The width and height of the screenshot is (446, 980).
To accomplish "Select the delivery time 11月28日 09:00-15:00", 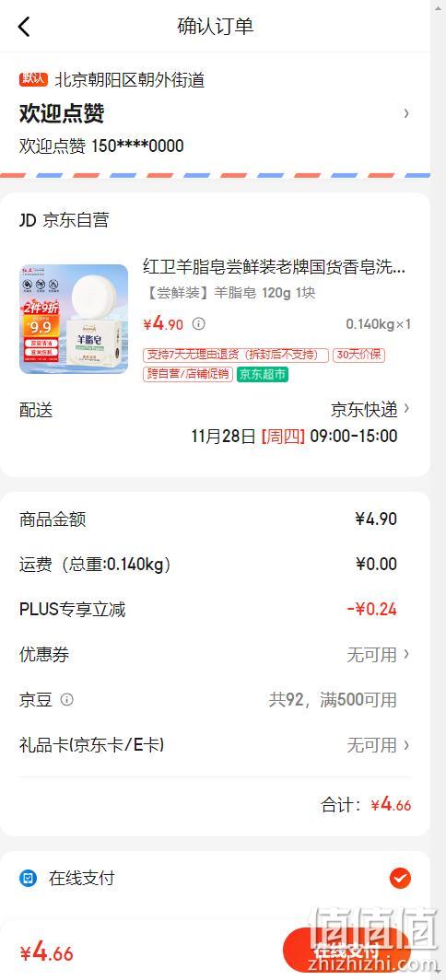I will click(x=294, y=436).
